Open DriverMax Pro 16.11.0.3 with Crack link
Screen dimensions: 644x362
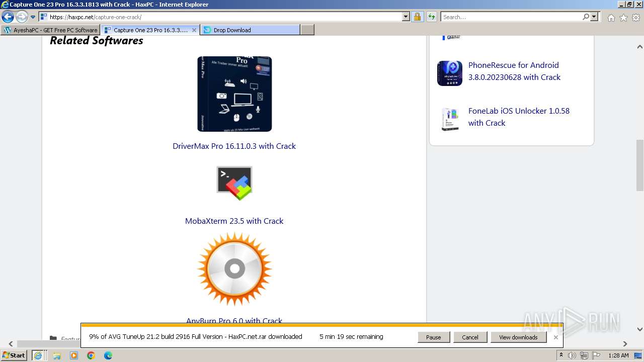234,146
